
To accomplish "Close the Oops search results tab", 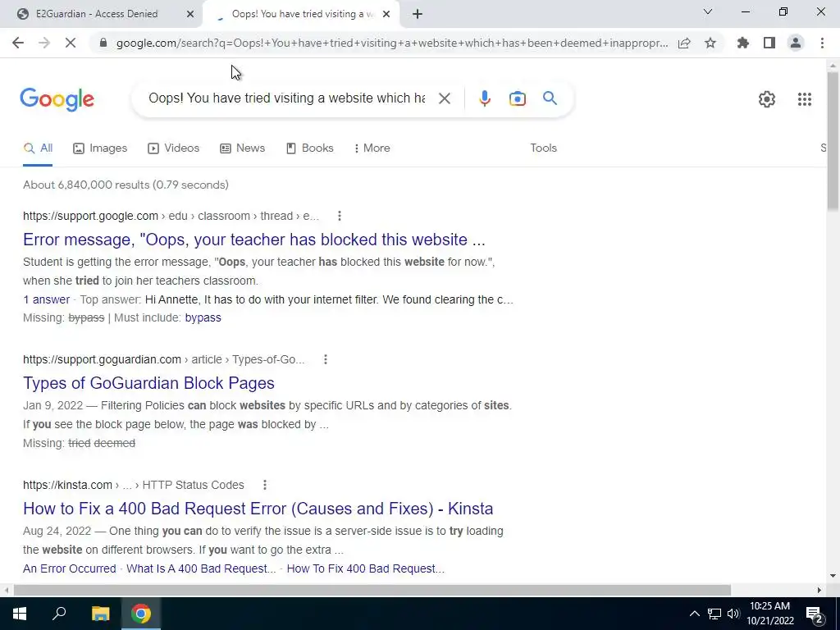I will coord(386,14).
